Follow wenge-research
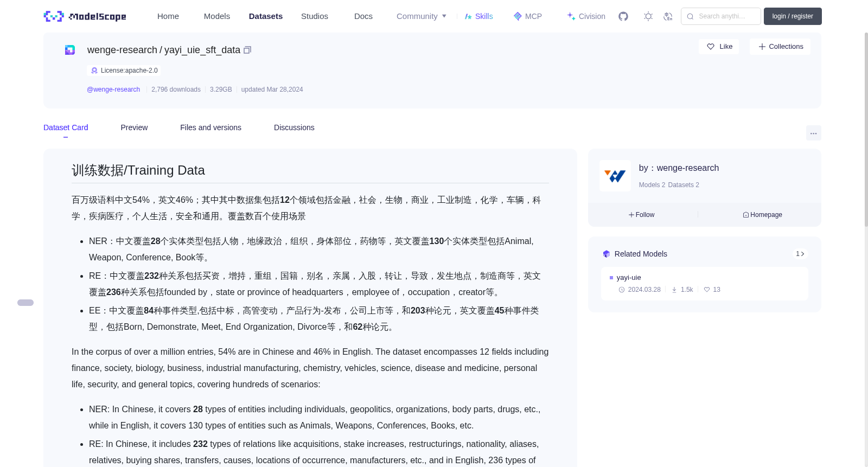This screenshot has height=467, width=868. tap(642, 215)
